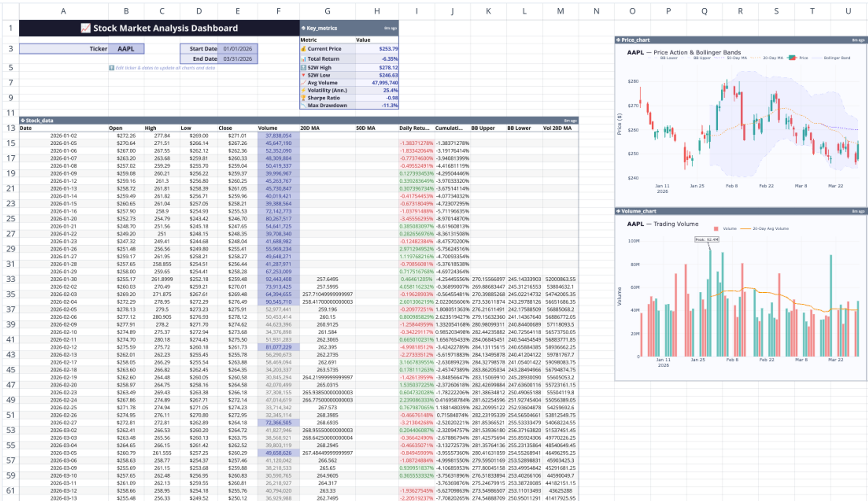The height and width of the screenshot is (501, 868).
Task: Click the line chart icon beside Avg Volume
Action: click(x=303, y=83)
